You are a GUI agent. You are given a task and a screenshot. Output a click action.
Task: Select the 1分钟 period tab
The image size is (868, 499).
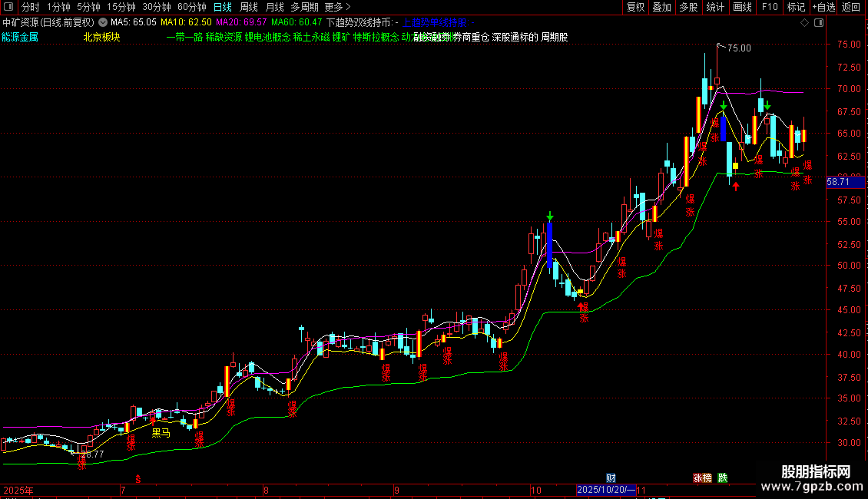58,7
